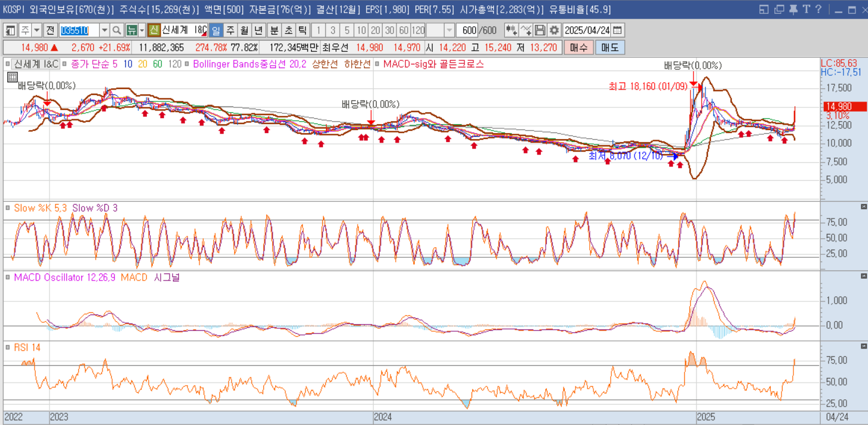Click the green 뉴 news icon
Screen dimensions: 868x425
(x=131, y=30)
